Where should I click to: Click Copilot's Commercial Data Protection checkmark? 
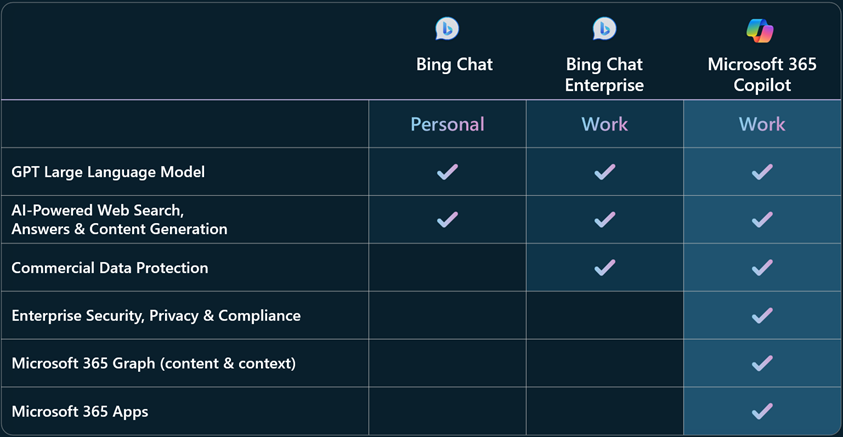pos(762,268)
